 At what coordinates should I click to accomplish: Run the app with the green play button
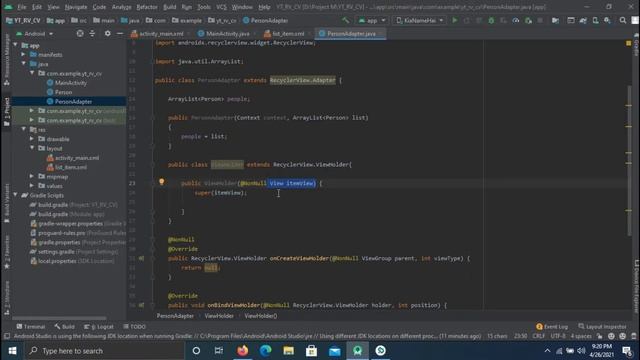[455, 20]
